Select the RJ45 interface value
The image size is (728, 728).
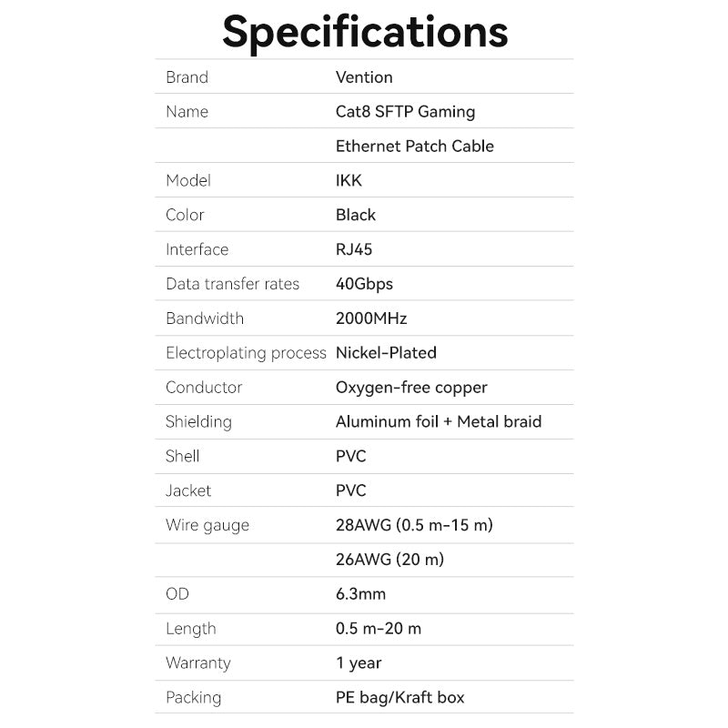[x=354, y=249]
